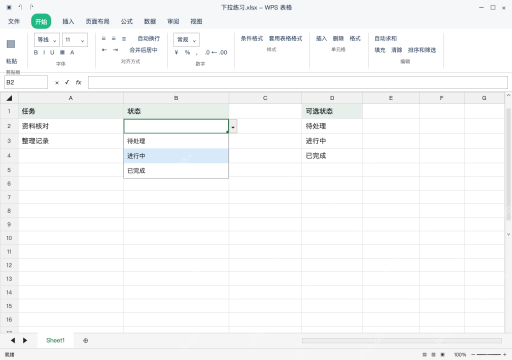Apply comma thousands separator style
Image resolution: width=512 pixels, height=360 pixels.
click(x=197, y=53)
